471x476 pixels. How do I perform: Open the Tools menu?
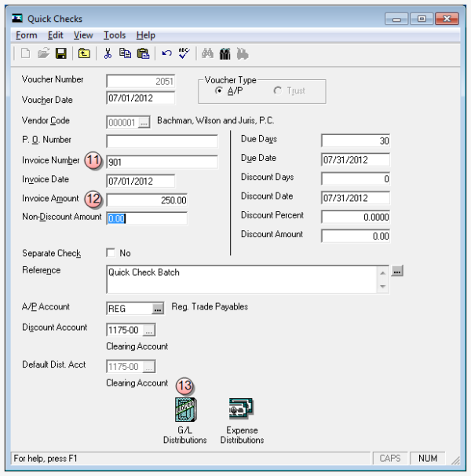tap(115, 35)
